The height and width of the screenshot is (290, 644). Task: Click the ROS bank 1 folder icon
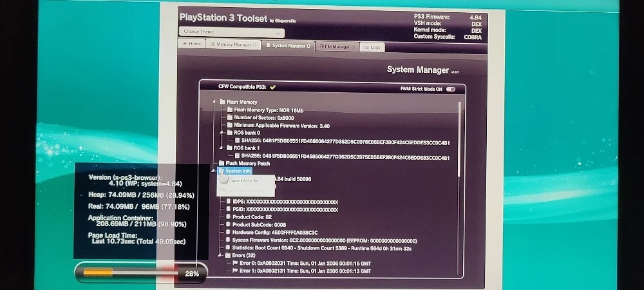(229, 148)
